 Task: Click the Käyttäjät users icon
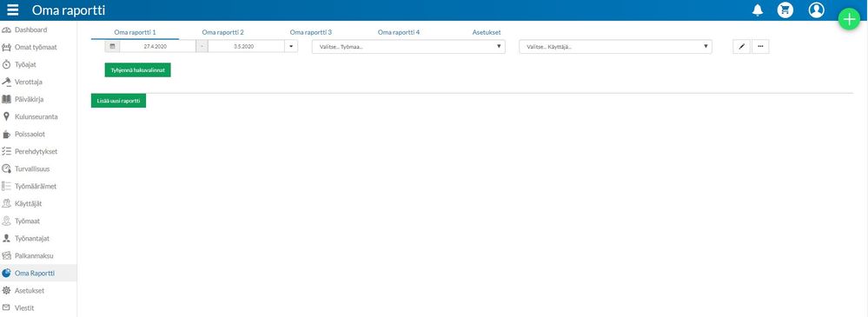coord(7,203)
